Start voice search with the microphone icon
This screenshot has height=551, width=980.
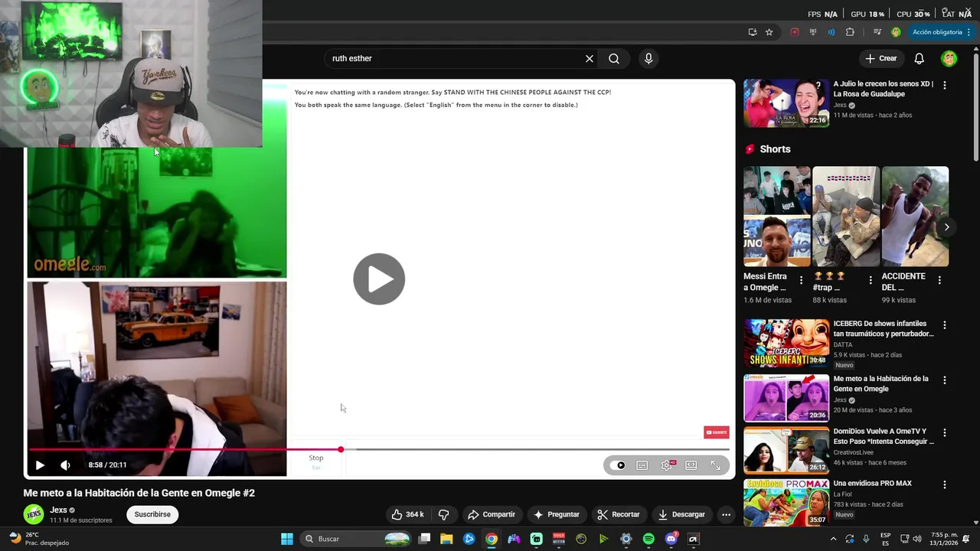[x=648, y=58]
